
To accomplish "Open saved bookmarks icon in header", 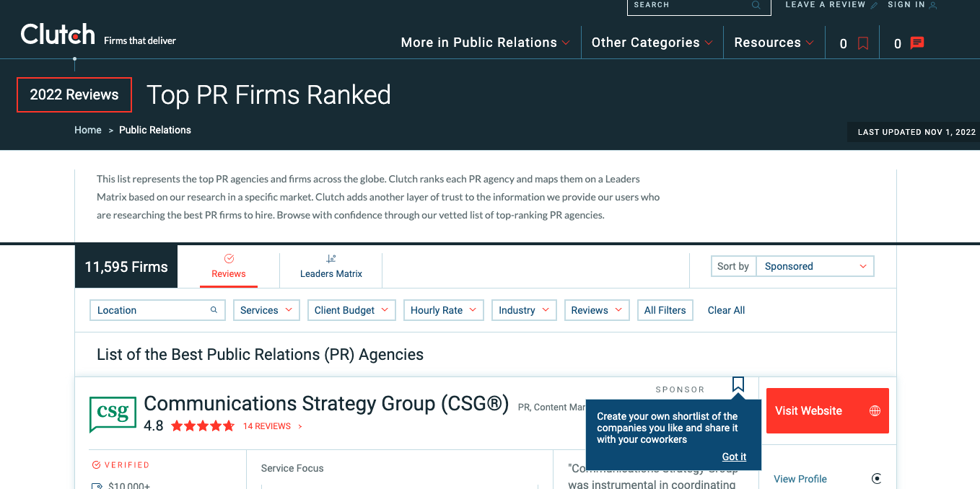I will 863,43.
